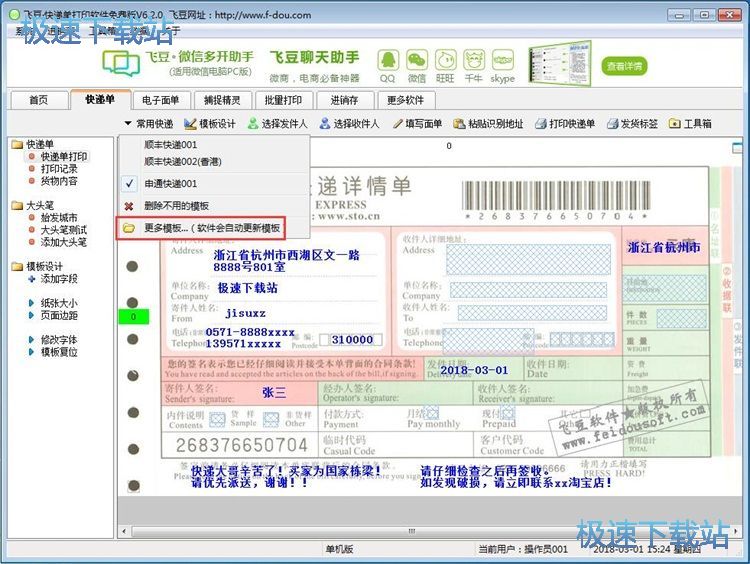Image resolution: width=750 pixels, height=564 pixels.
Task: Click the Qianniu icon in banner
Action: 474,60
